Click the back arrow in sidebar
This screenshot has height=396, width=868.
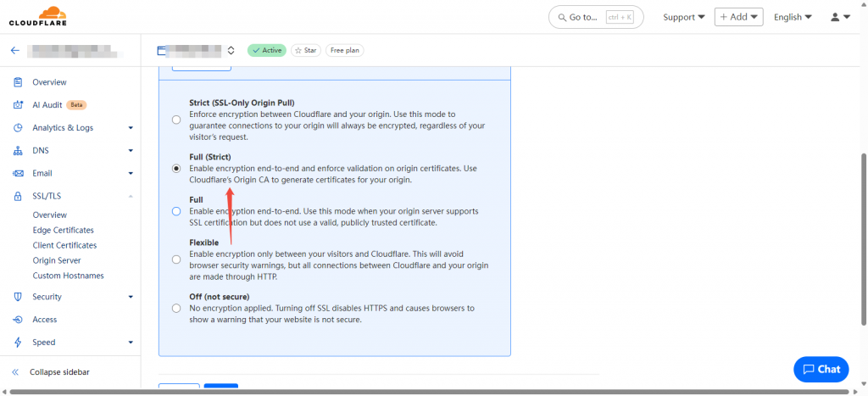[x=15, y=50]
